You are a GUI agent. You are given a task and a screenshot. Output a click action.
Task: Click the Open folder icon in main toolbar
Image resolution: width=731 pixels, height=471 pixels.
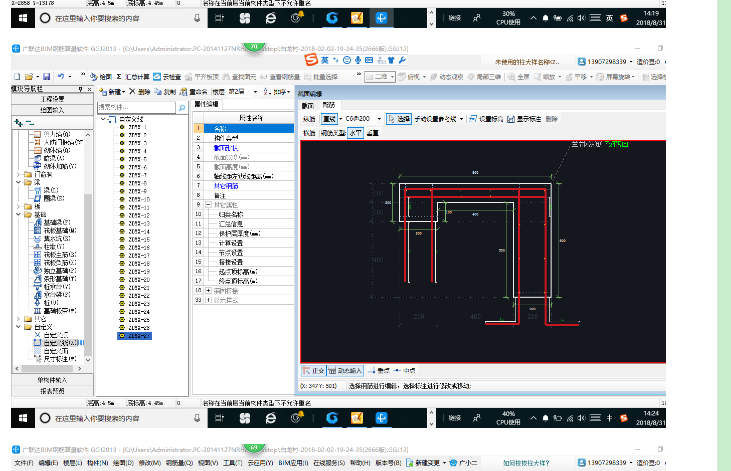coord(29,76)
